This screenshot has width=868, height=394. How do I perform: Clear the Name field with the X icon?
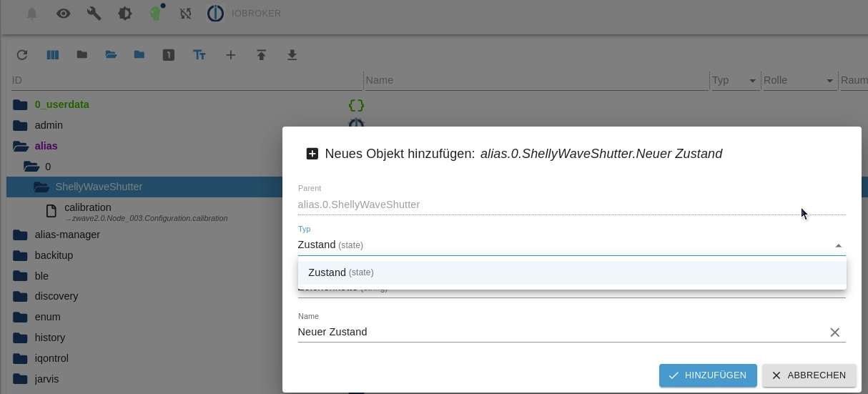tap(834, 333)
